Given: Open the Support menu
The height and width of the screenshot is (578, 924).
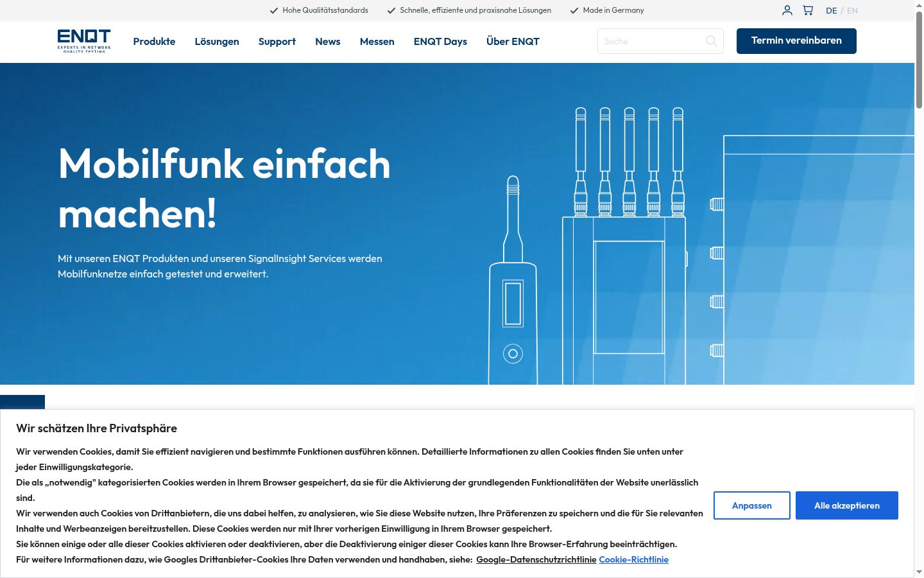Looking at the screenshot, I should 277,42.
